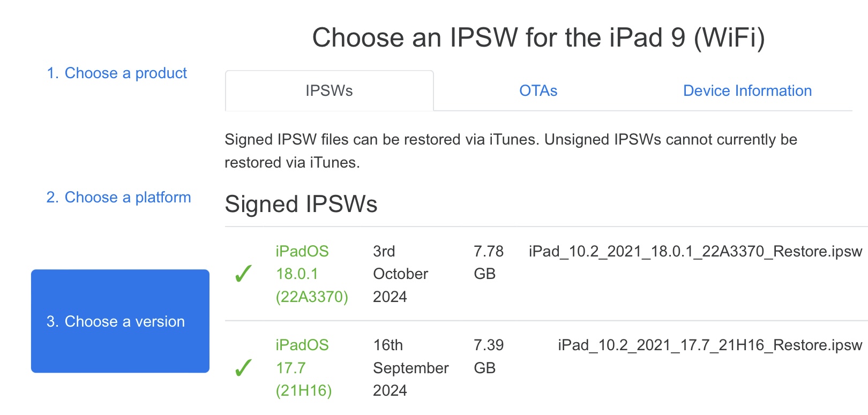Click the Signed IPSWs section heading

click(x=301, y=204)
